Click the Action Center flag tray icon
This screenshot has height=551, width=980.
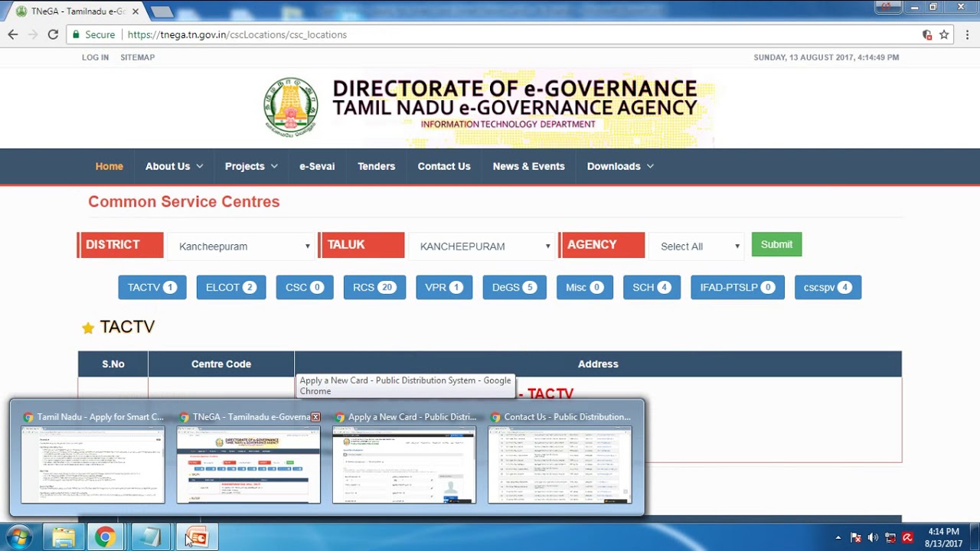(856, 538)
